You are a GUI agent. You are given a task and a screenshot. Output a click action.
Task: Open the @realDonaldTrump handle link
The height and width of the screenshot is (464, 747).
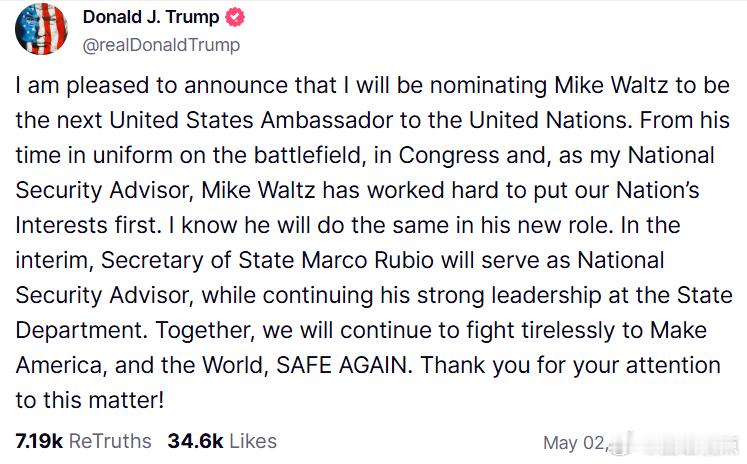pos(160,44)
